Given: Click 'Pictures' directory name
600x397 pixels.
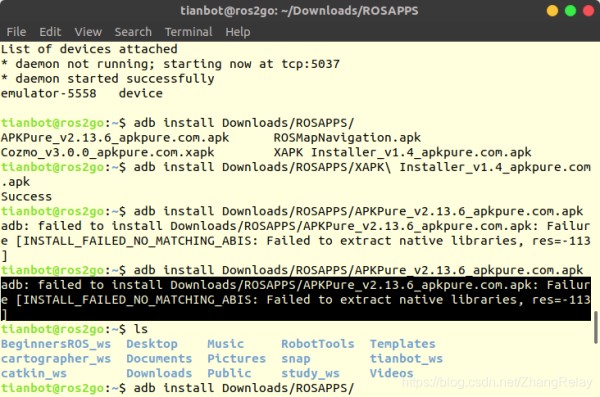Looking at the screenshot, I should click(236, 359).
